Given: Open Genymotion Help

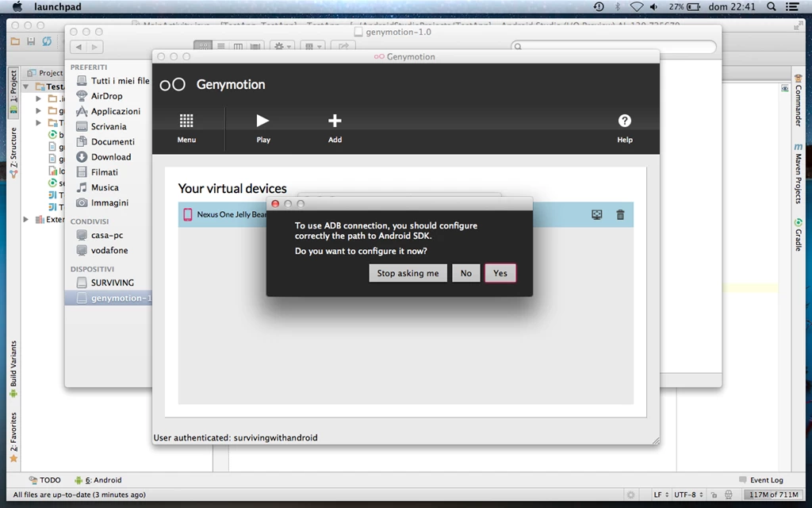Looking at the screenshot, I should 625,128.
